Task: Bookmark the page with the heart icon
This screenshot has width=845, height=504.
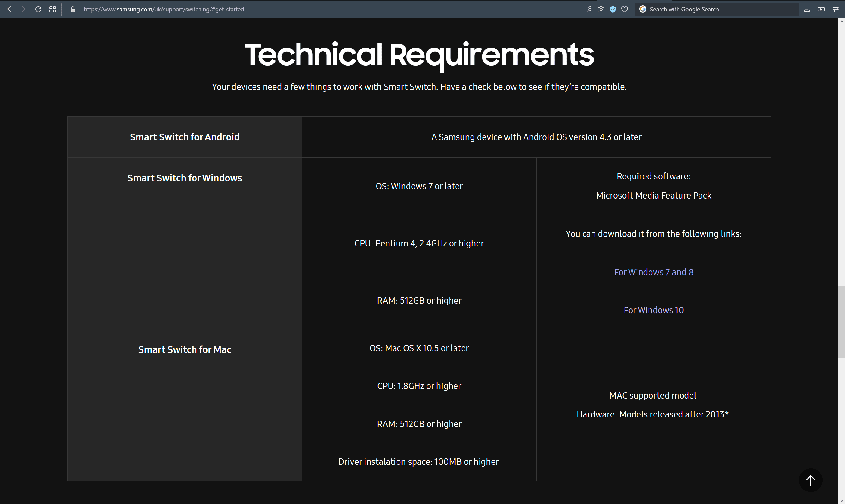Action: coord(624,9)
